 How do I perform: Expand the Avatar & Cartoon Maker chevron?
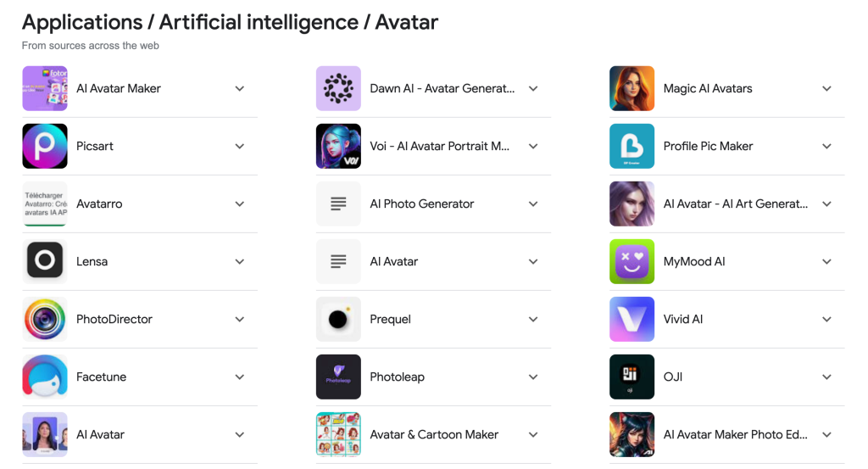tap(533, 434)
